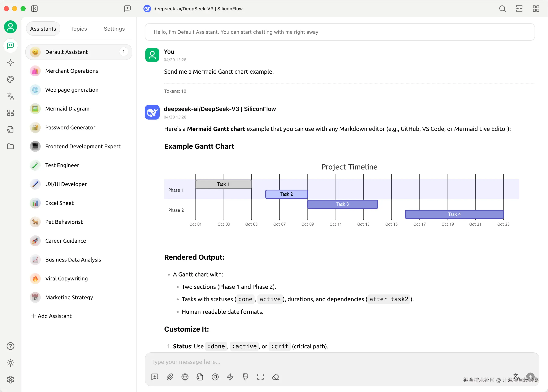
Task: Open the agents sparkle icon in sidebar
Action: click(x=10, y=63)
